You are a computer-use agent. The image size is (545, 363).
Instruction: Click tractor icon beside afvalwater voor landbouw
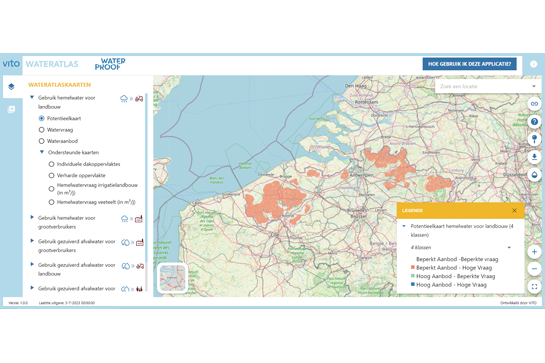tap(140, 266)
